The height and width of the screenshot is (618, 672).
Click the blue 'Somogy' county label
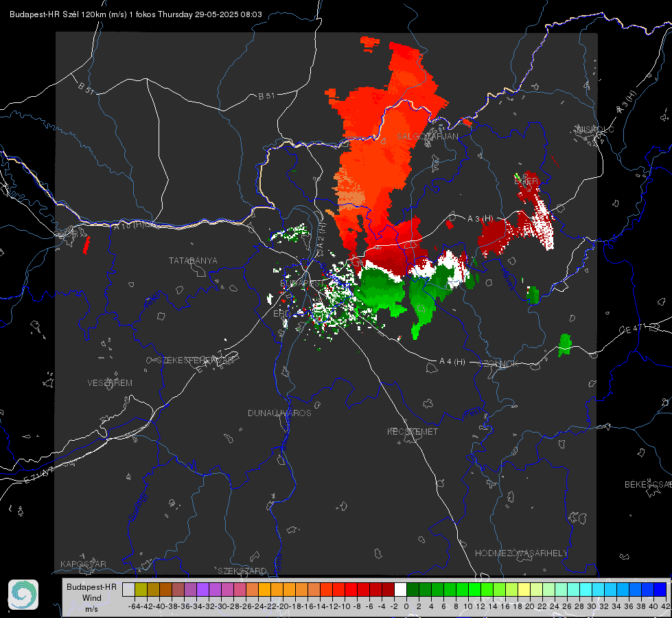coord(138,507)
